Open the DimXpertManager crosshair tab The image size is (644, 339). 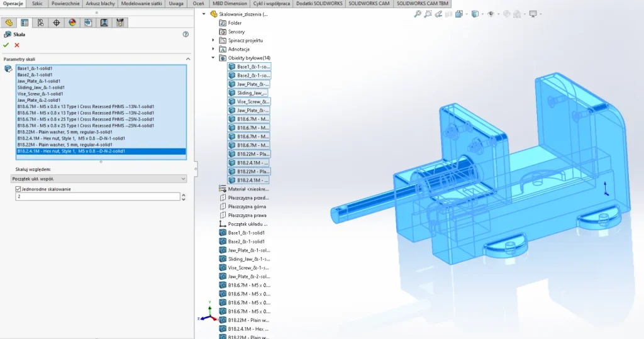pos(56,23)
